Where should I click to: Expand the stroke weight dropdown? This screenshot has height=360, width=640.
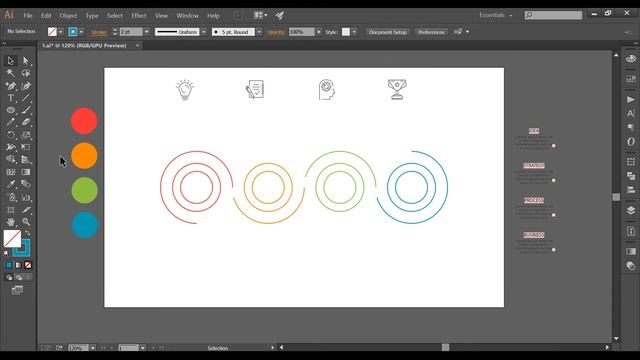coord(147,32)
